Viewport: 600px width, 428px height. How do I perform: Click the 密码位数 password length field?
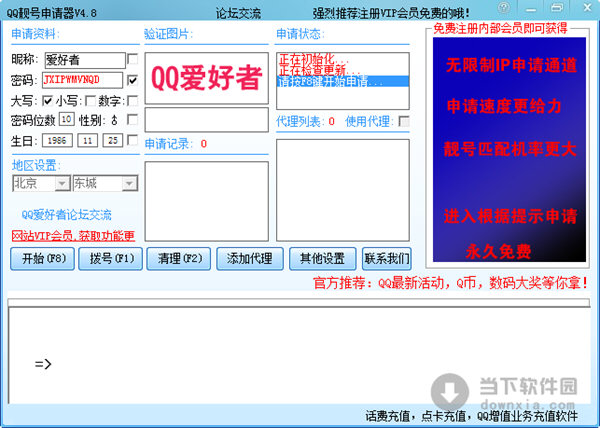(x=67, y=119)
